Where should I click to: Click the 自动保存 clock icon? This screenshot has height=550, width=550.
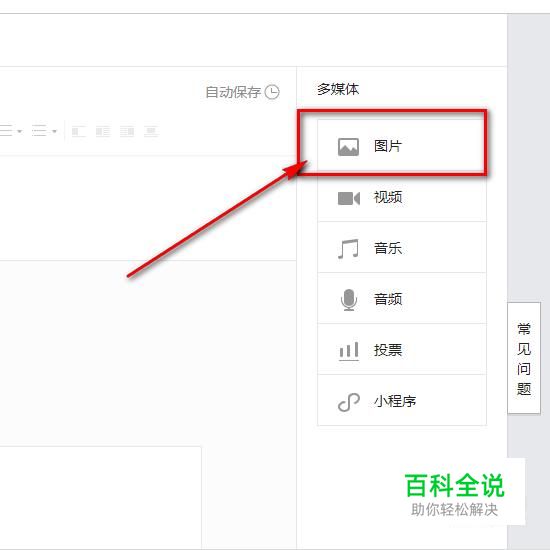tap(272, 92)
